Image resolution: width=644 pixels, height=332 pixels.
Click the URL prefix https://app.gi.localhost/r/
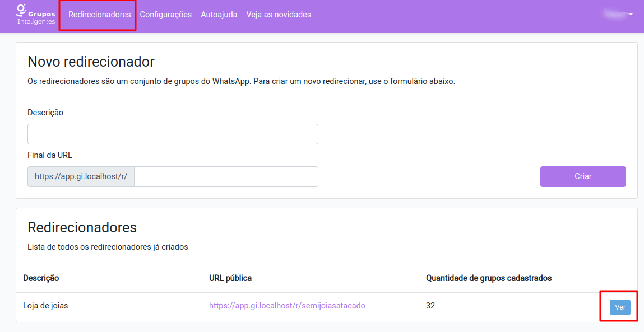tap(81, 176)
